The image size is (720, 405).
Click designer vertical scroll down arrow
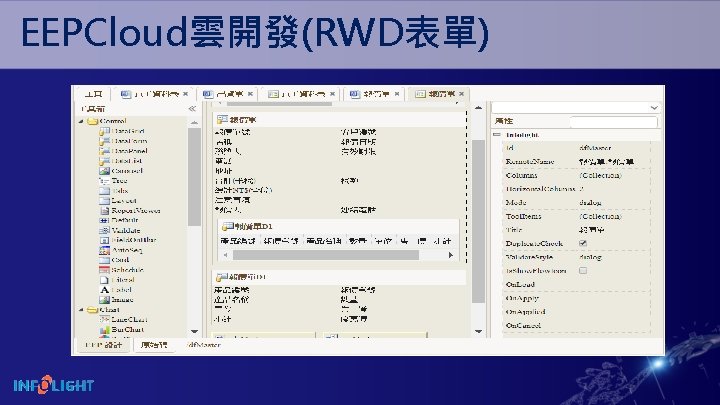click(x=478, y=331)
